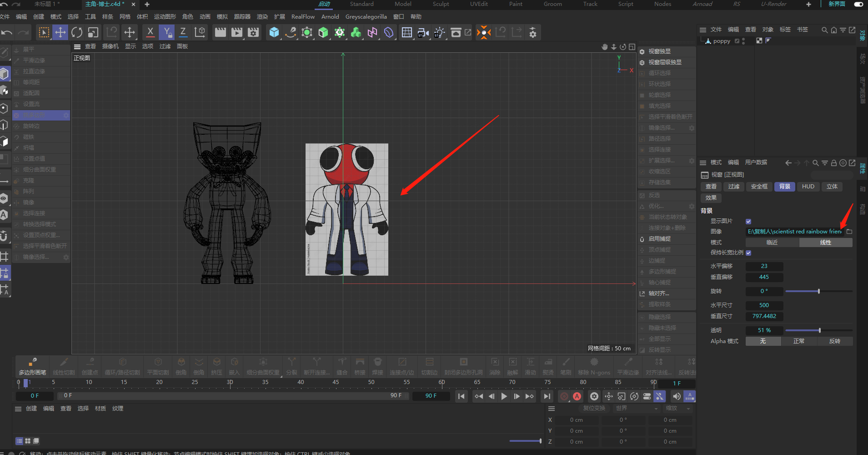Adjust the 透明 transparency slider

(x=819, y=330)
